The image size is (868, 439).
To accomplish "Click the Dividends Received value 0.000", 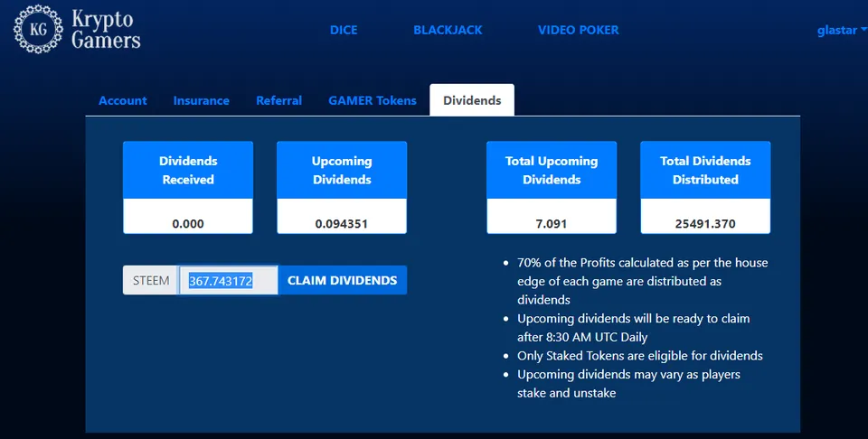I will coord(188,224).
